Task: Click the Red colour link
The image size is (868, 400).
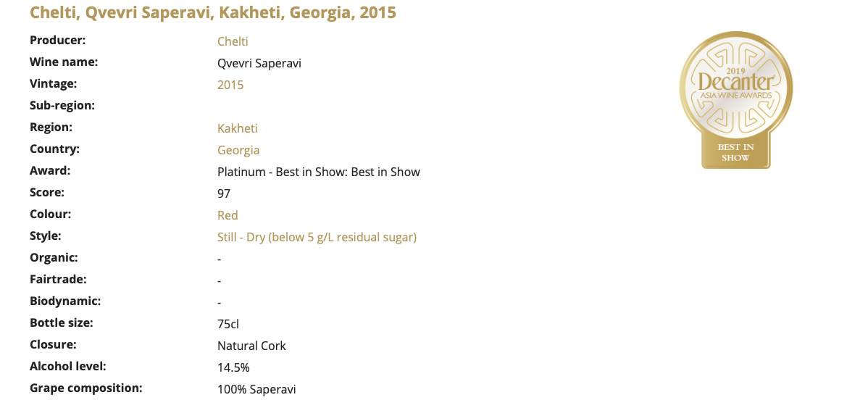Action: (x=228, y=215)
